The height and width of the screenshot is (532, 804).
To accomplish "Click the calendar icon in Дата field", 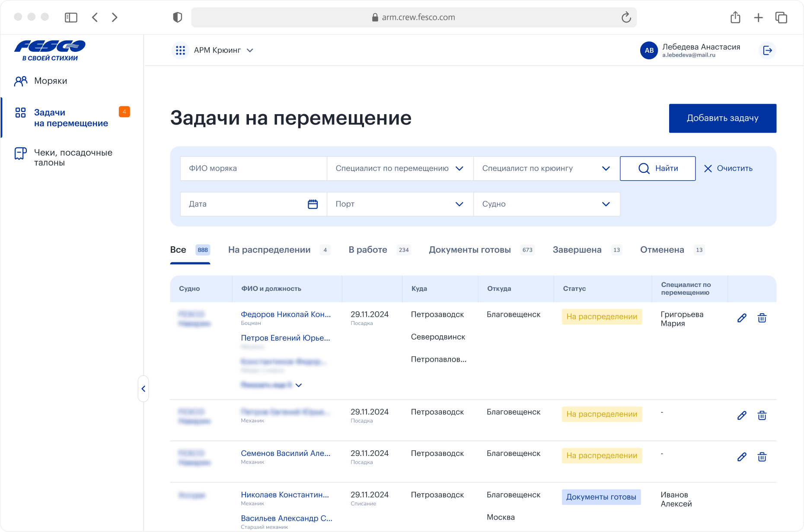I will [x=313, y=204].
